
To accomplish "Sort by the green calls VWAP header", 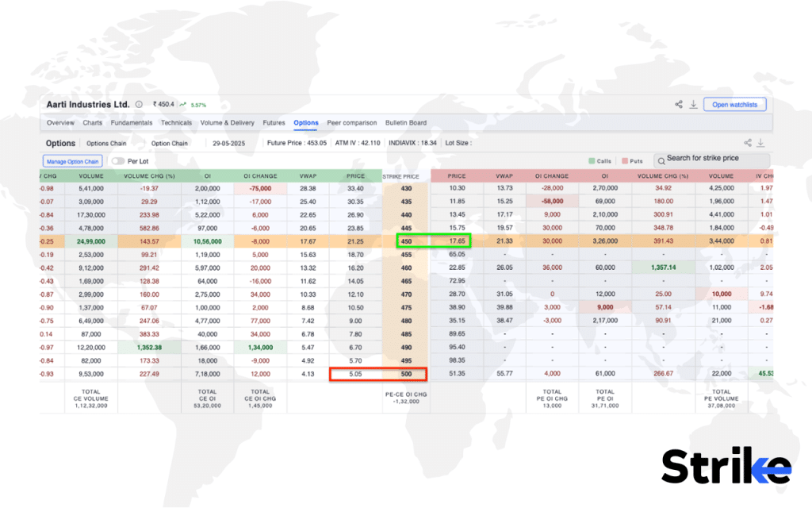I will 308,175.
